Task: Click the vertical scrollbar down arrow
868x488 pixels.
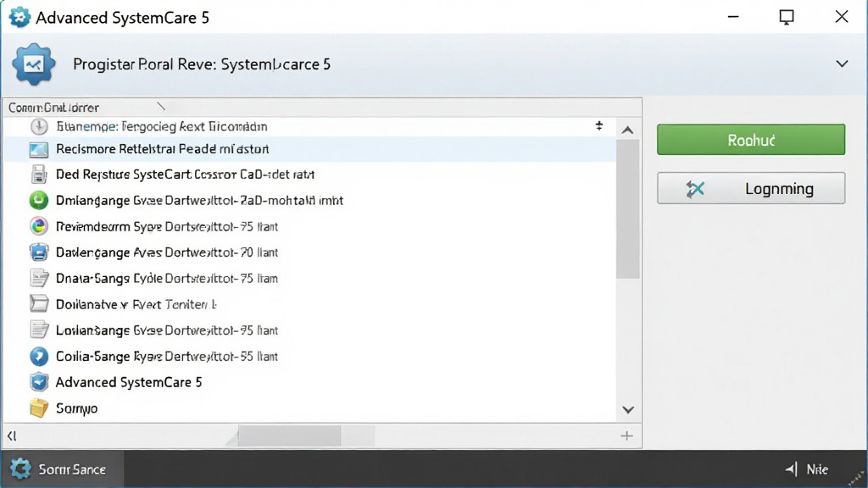Action: click(x=628, y=410)
